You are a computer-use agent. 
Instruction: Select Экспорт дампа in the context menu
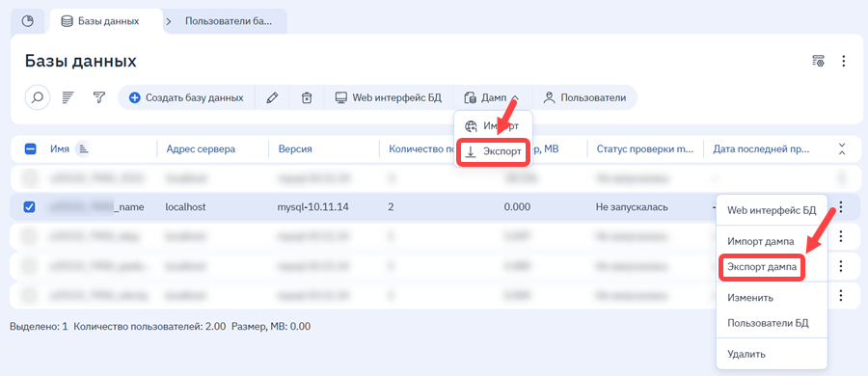[762, 267]
